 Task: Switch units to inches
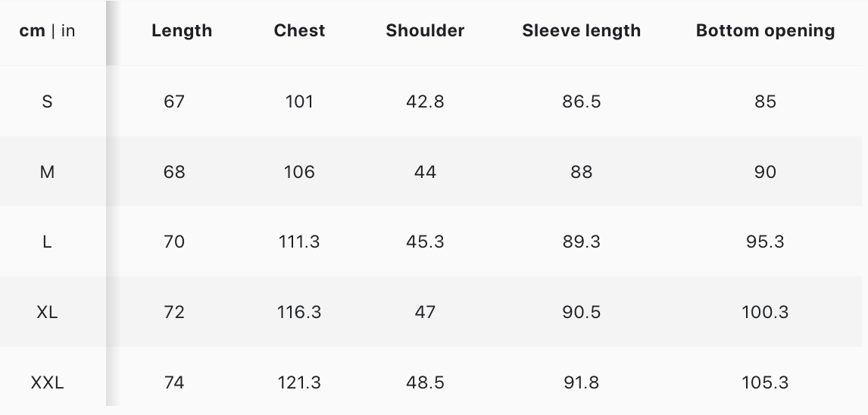tap(68, 31)
